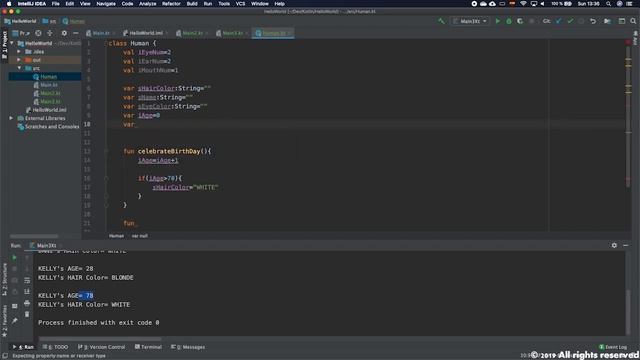
Task: Open the File menu
Action: pos(56,4)
